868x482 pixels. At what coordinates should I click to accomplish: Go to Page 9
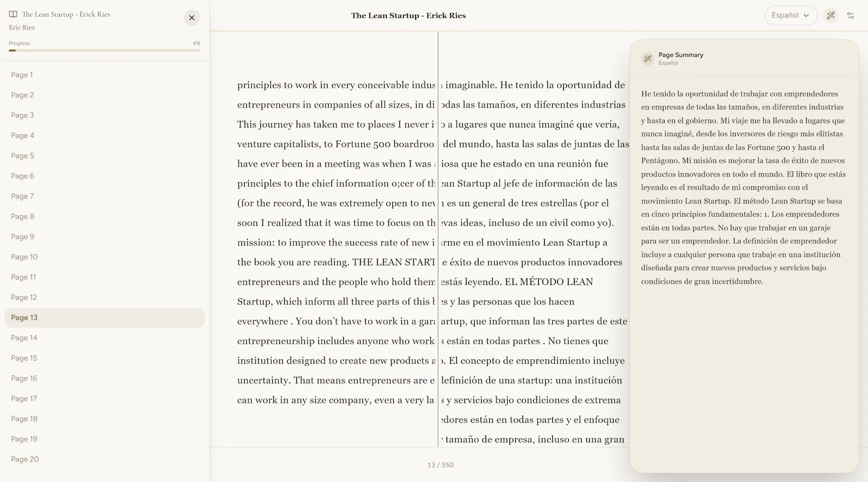pos(105,237)
